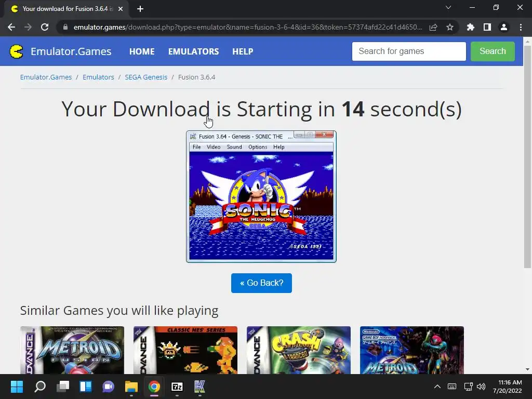Click the padlock site info icon
Screen dimensions: 532x399
click(65, 27)
